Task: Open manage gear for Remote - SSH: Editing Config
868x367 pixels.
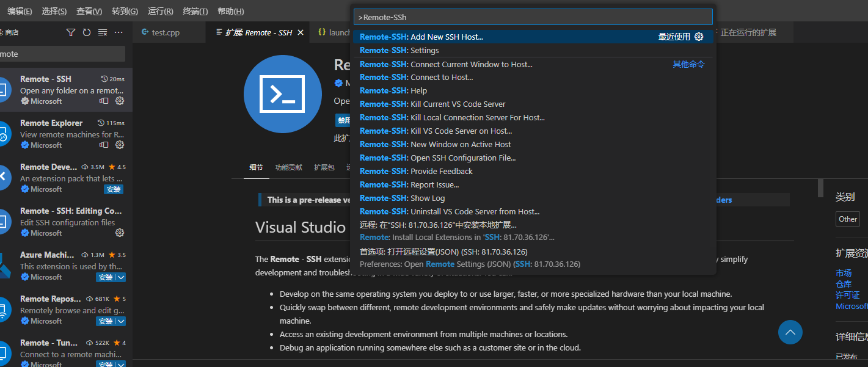Action: coord(120,233)
